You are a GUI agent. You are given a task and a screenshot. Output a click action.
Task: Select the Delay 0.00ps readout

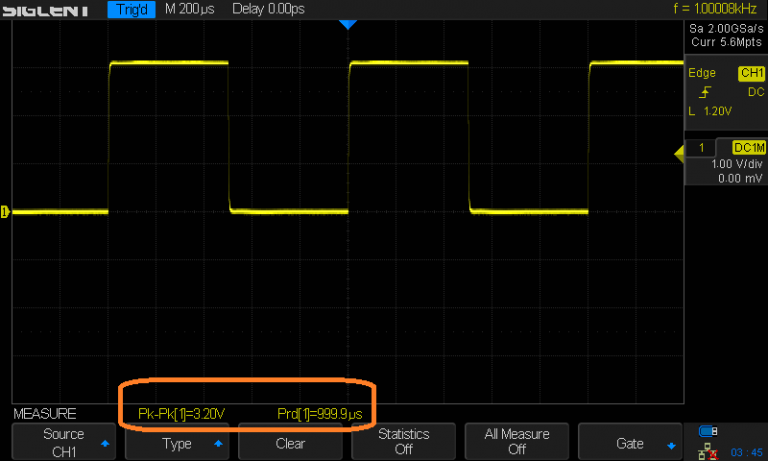(x=268, y=9)
